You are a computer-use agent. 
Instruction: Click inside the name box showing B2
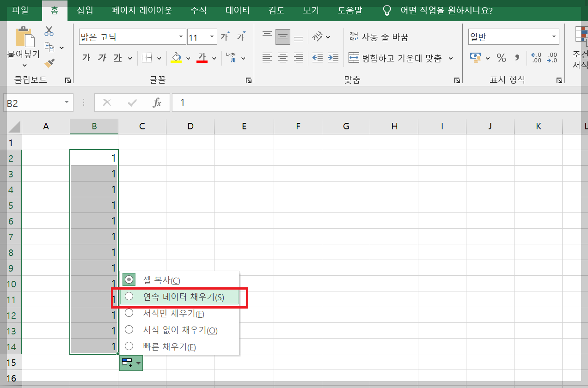pos(32,102)
